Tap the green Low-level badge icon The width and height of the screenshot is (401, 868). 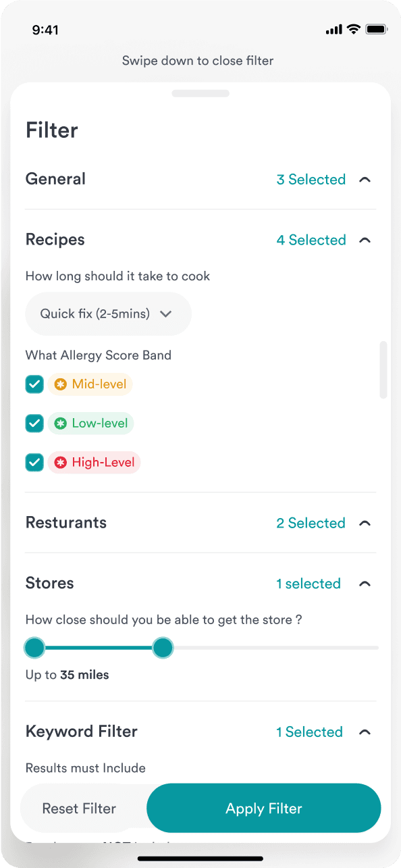pyautogui.click(x=60, y=424)
